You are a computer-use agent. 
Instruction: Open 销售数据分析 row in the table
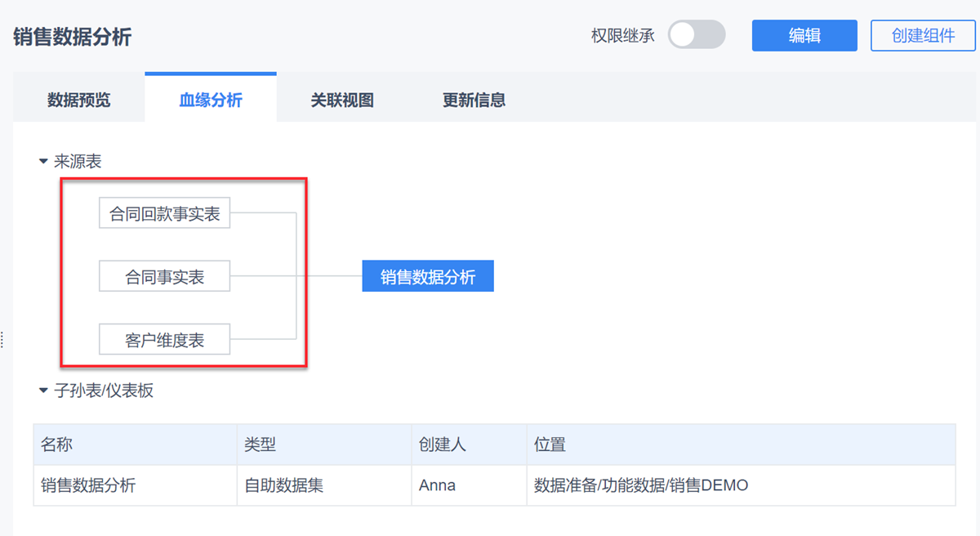pos(88,485)
